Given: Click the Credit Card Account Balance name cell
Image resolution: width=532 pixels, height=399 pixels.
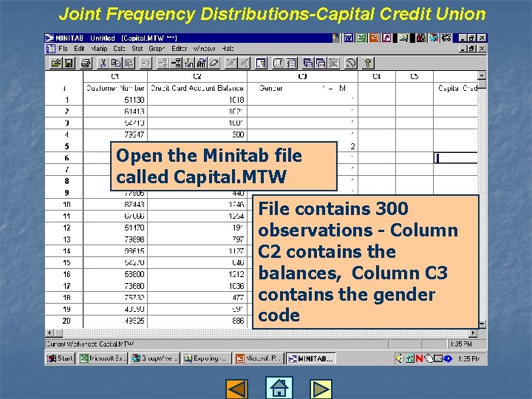Looking at the screenshot, I should pyautogui.click(x=197, y=88).
